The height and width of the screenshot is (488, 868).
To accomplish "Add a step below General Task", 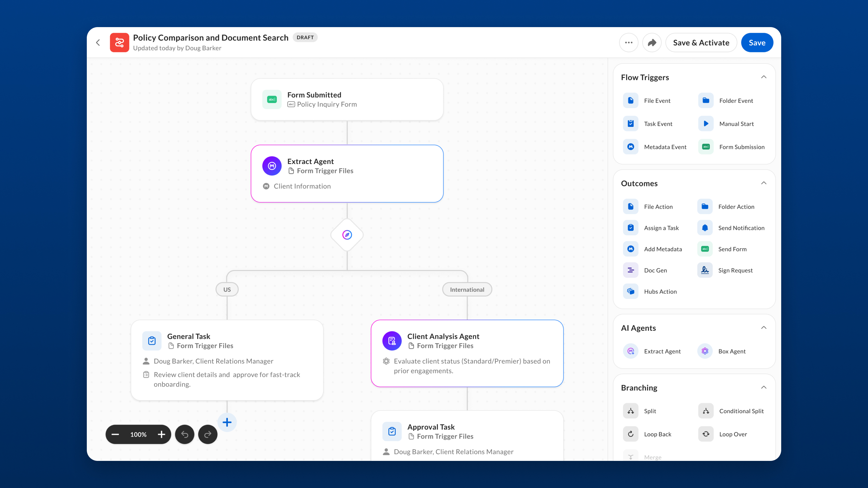I will coord(227,422).
